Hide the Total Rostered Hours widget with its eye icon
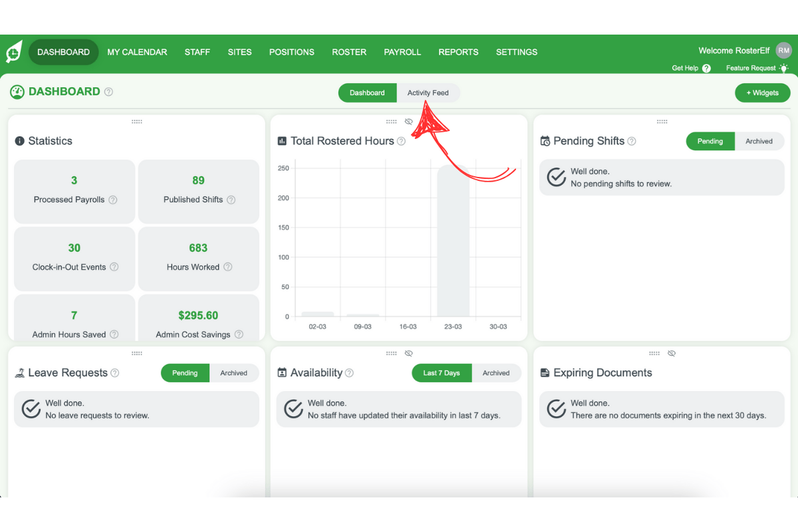 point(408,122)
